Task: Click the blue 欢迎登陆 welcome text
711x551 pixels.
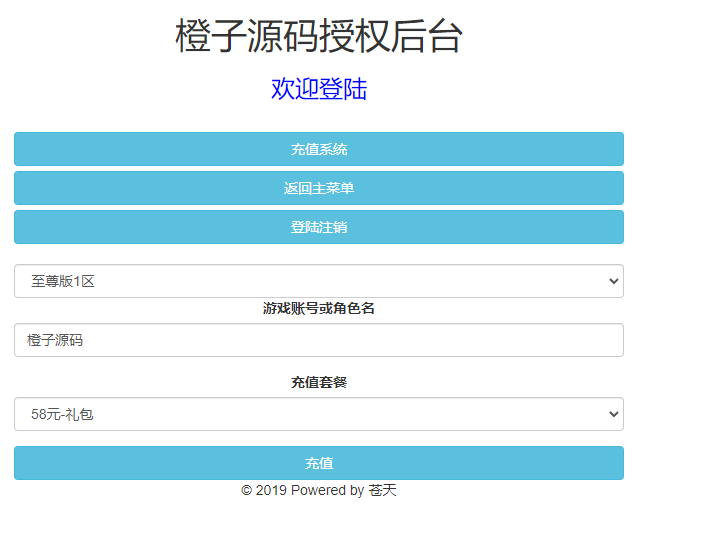Action: click(x=318, y=89)
